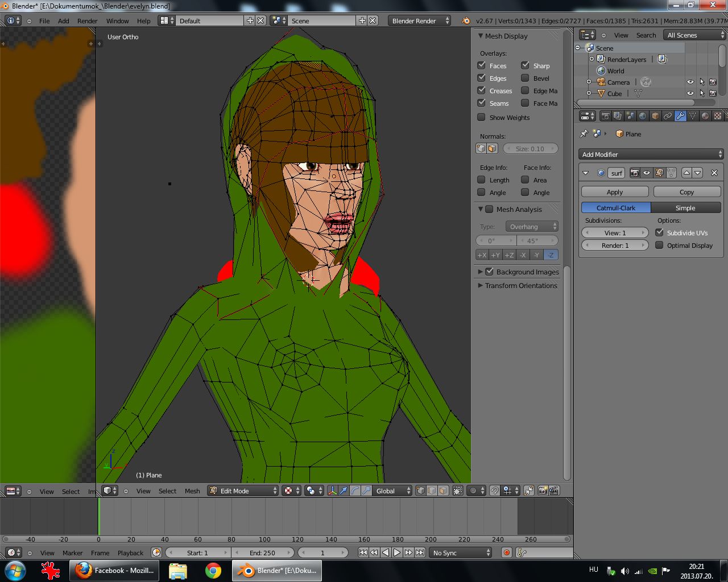Uncheck the Seams overlay checkbox
The height and width of the screenshot is (582, 728).
[481, 103]
